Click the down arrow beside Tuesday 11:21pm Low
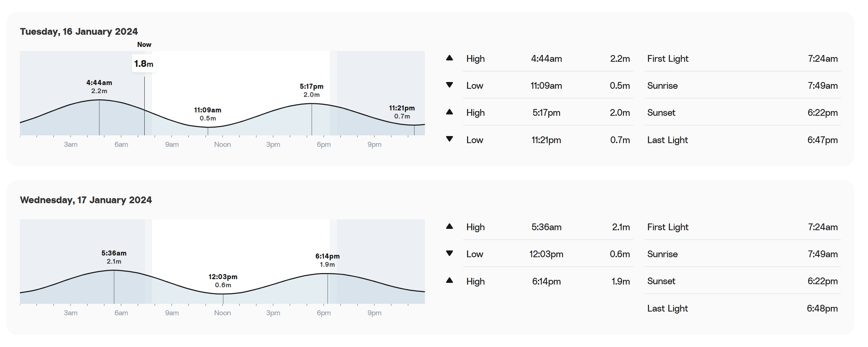The height and width of the screenshot is (347, 868). tap(449, 139)
